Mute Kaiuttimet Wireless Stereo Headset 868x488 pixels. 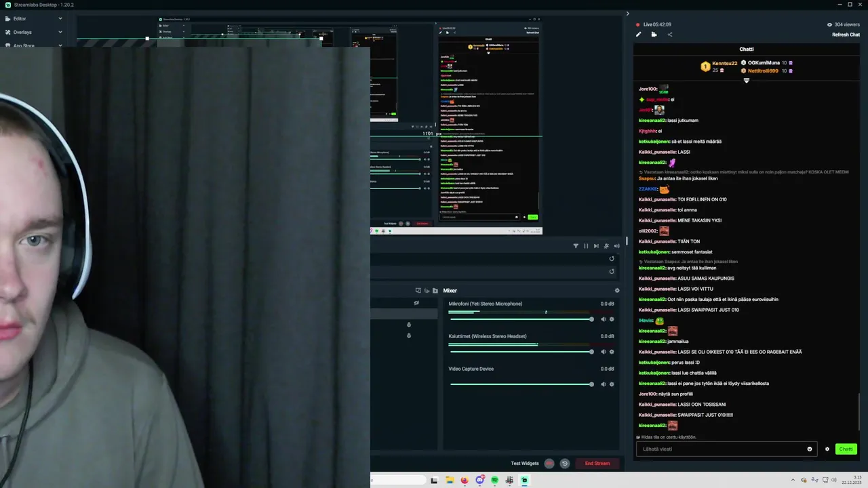(604, 352)
